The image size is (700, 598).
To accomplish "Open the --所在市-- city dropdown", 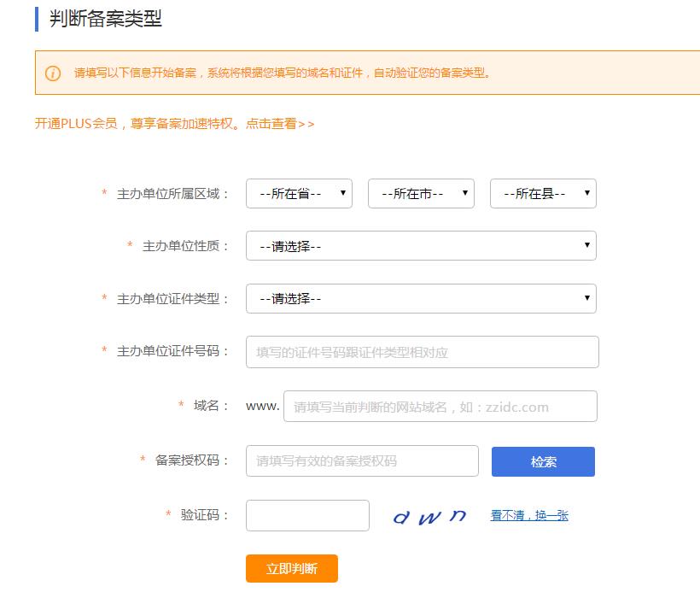I will [x=420, y=193].
